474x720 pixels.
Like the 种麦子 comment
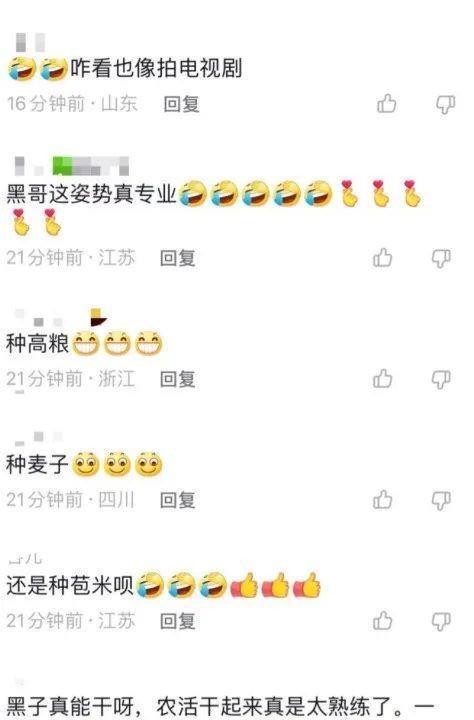point(383,500)
